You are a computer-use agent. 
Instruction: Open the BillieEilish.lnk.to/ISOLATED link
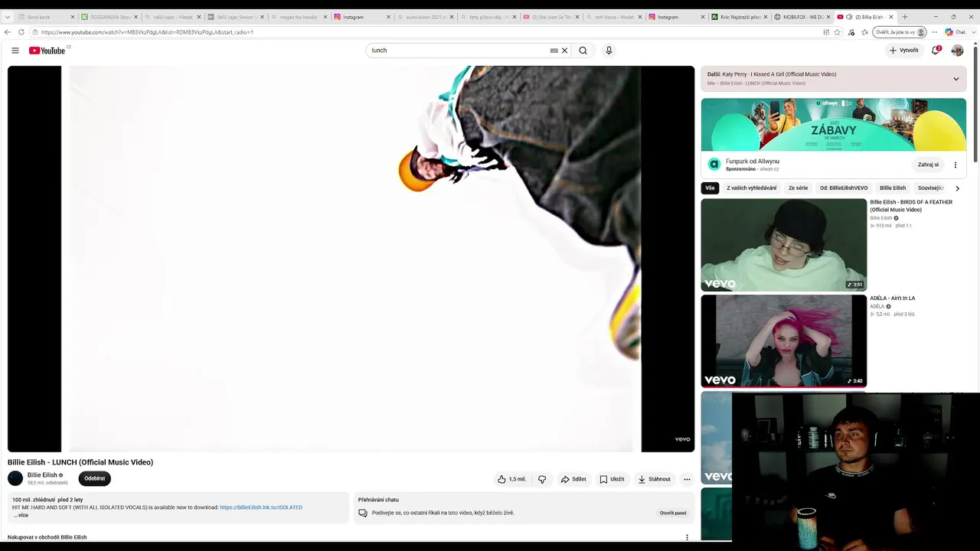click(261, 507)
